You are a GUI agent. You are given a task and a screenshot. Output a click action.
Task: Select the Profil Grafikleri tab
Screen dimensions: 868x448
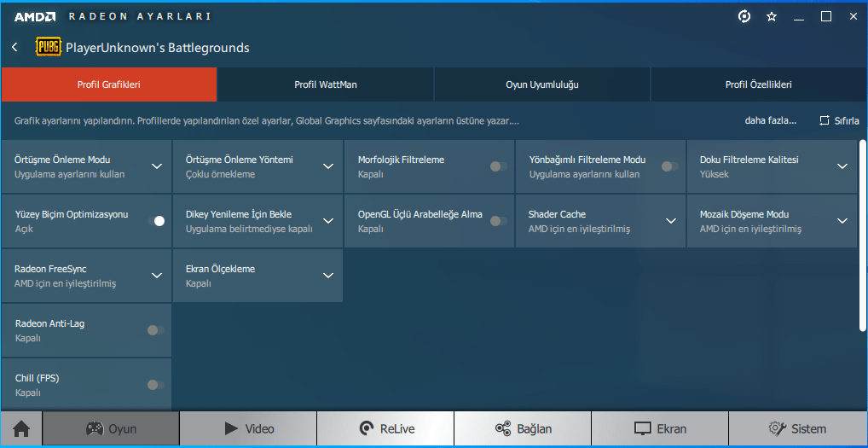108,84
